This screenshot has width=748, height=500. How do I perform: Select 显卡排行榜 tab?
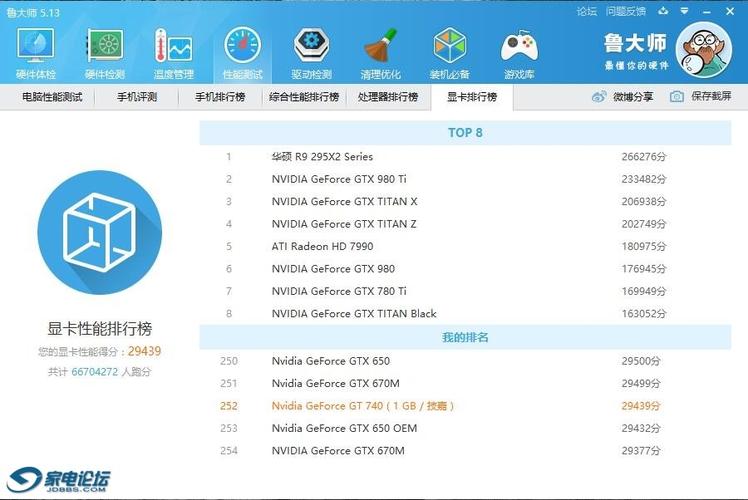(x=472, y=97)
